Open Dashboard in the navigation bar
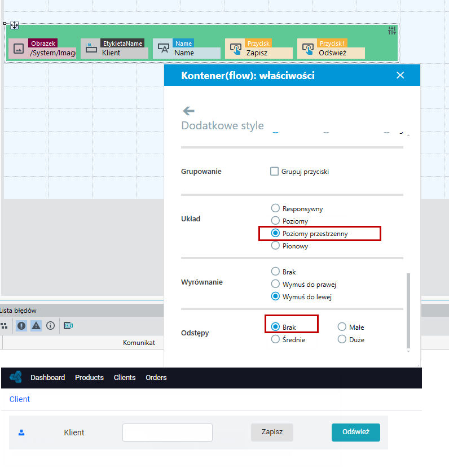Image resolution: width=449 pixels, height=476 pixels. click(47, 377)
